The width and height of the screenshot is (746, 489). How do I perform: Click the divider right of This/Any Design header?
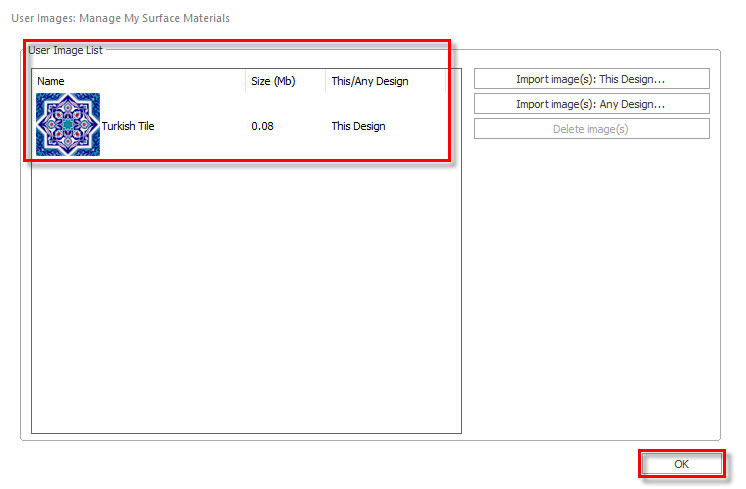tap(446, 81)
